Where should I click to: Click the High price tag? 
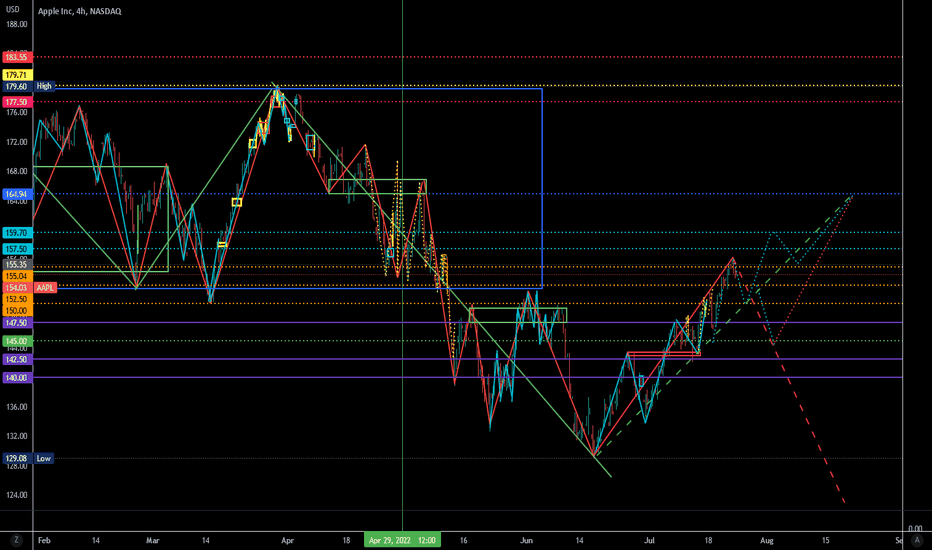point(44,86)
